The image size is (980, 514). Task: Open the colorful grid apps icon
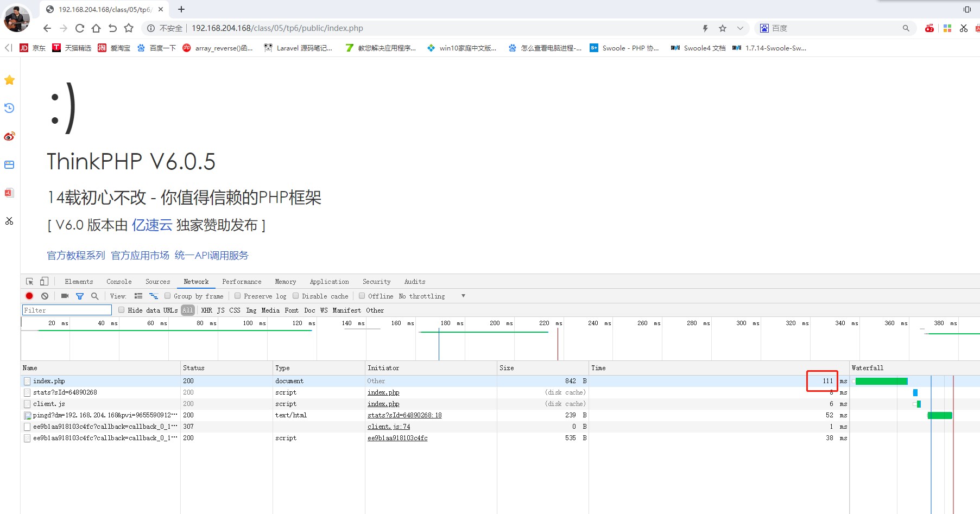click(947, 28)
